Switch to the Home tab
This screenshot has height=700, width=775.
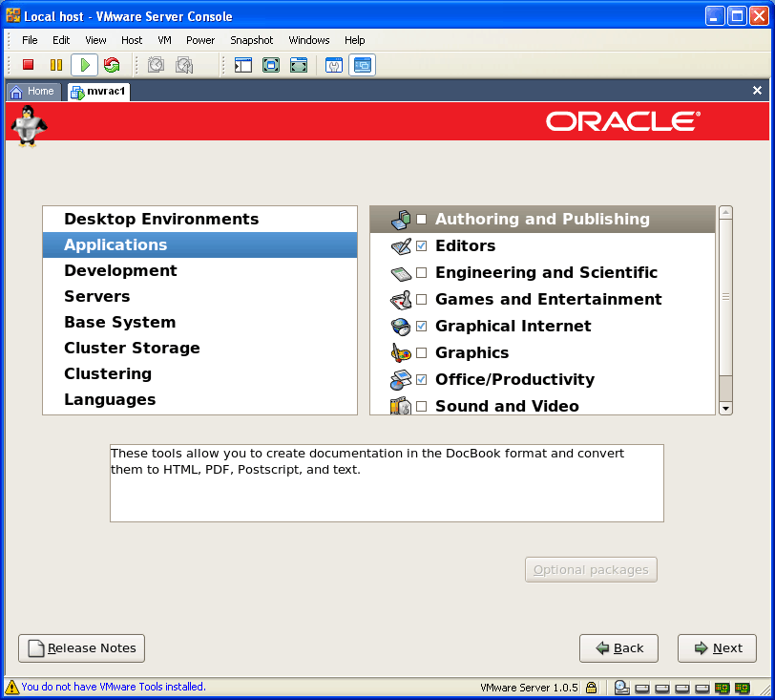(33, 92)
